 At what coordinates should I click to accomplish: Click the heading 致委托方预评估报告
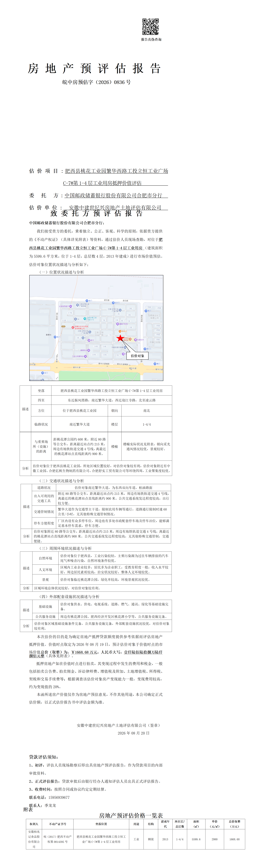[x=96, y=213]
